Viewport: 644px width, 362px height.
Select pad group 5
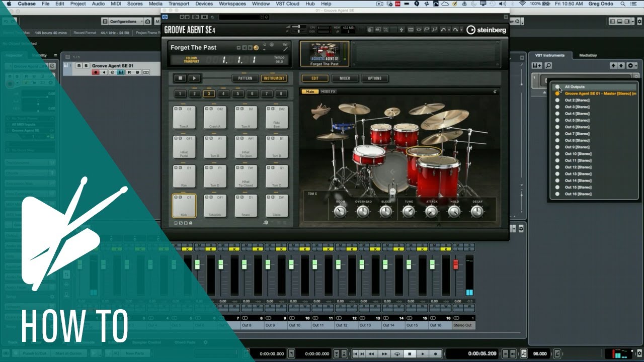tap(238, 94)
